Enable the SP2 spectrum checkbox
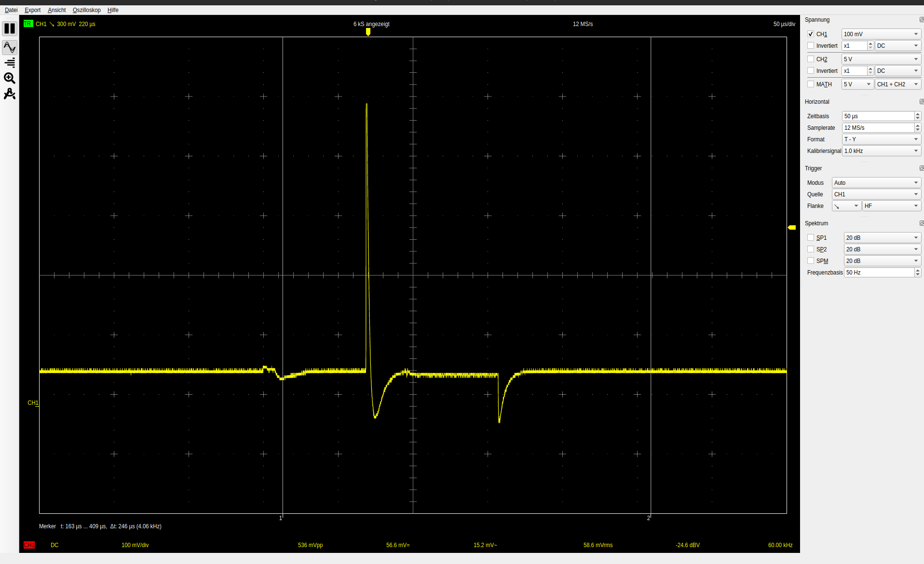The height and width of the screenshot is (564, 924). (811, 249)
